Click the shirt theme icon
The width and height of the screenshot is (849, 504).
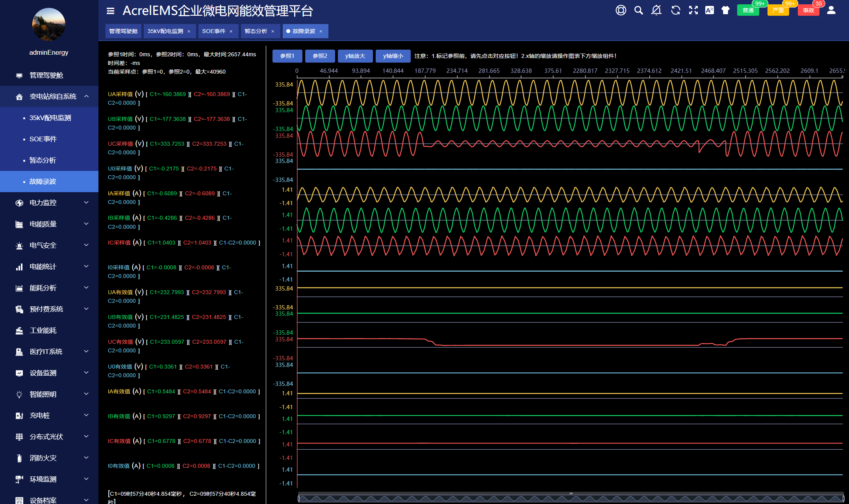point(725,10)
